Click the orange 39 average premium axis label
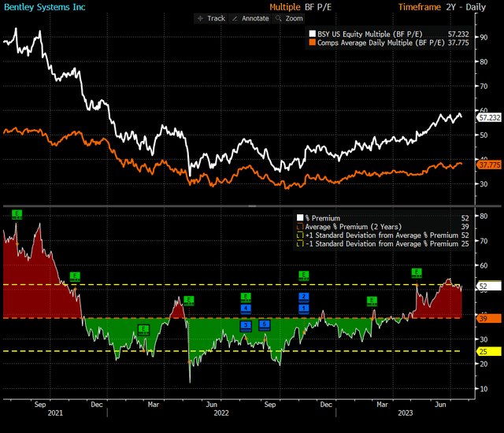This screenshot has height=433, width=504. [x=489, y=318]
